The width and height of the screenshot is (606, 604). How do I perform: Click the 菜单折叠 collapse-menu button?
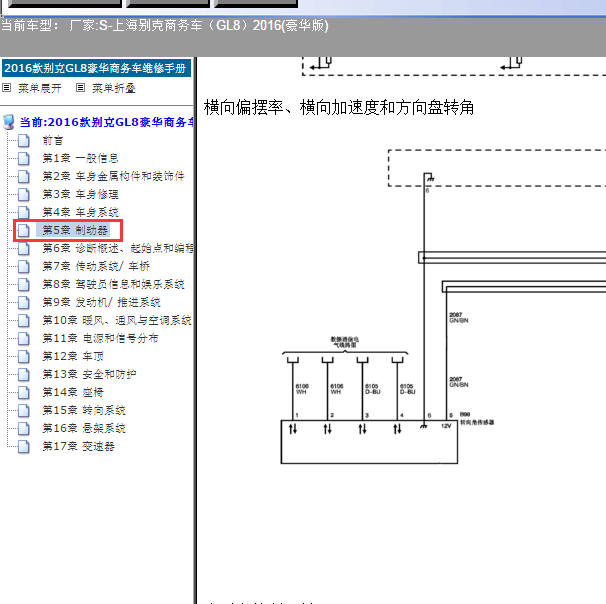click(114, 88)
